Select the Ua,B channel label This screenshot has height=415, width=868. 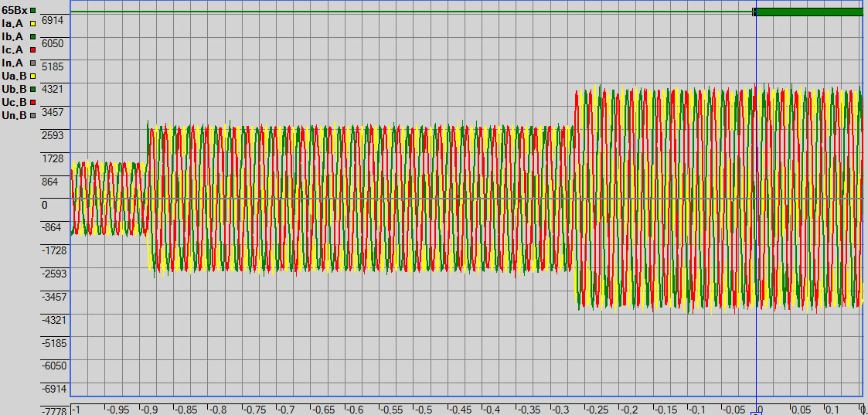(x=15, y=76)
